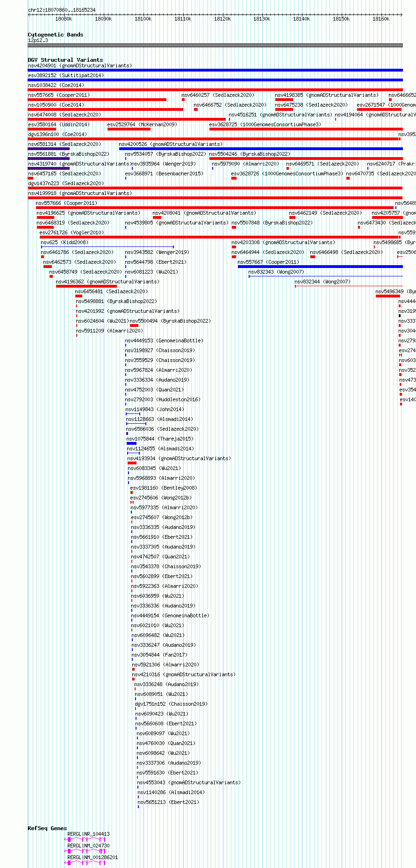Click nsv5651213 (Ebert2021) label
Screen dimensions: 416x868
pos(169,802)
